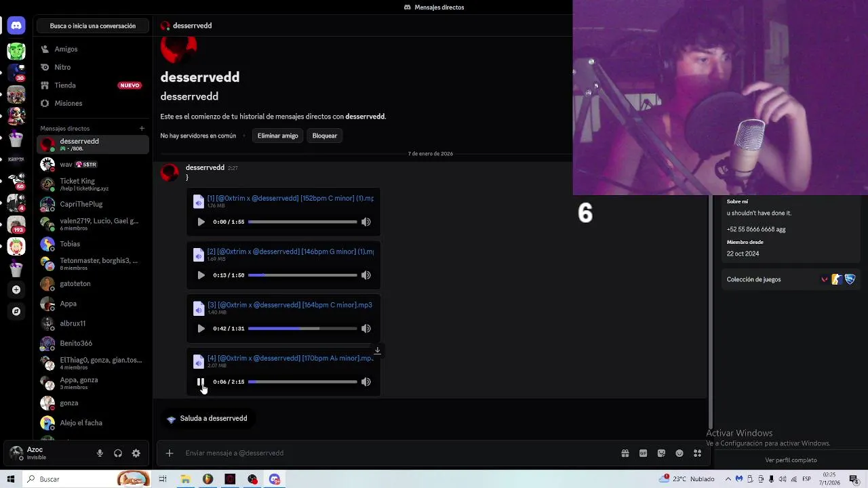This screenshot has width=868, height=488.
Task: Click Saluda a desserrvedd wave button
Action: tap(207, 419)
